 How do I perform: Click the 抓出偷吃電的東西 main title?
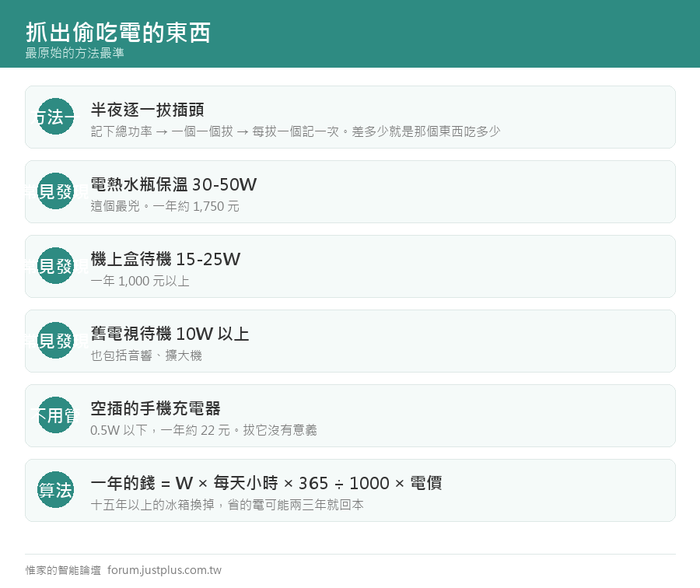pyautogui.click(x=118, y=32)
